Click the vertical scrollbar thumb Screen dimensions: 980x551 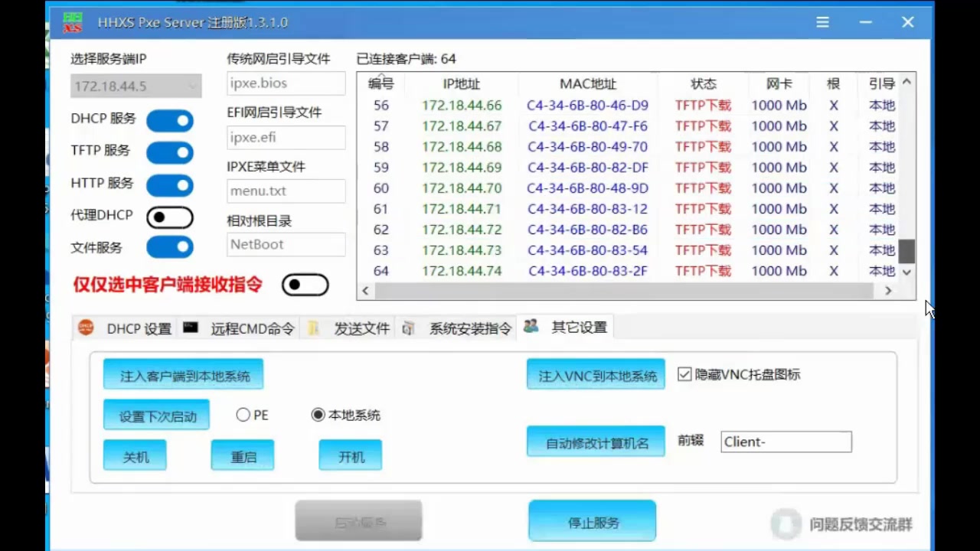click(906, 251)
